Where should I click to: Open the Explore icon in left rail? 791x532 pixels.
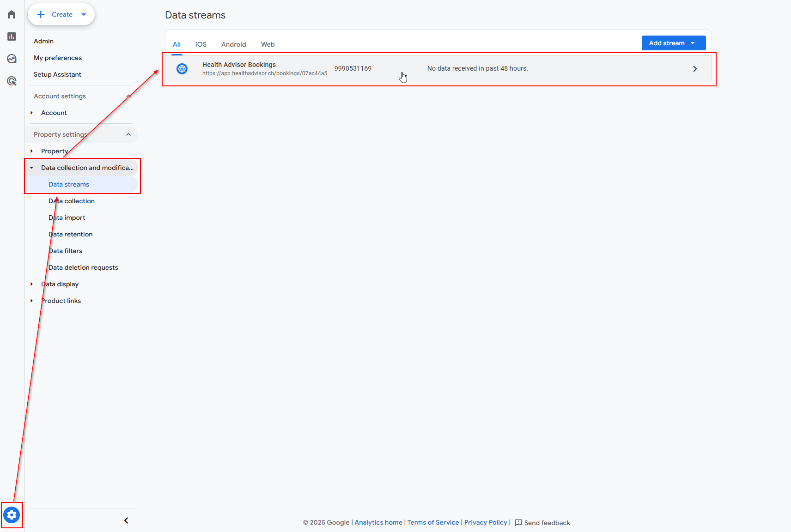click(12, 59)
